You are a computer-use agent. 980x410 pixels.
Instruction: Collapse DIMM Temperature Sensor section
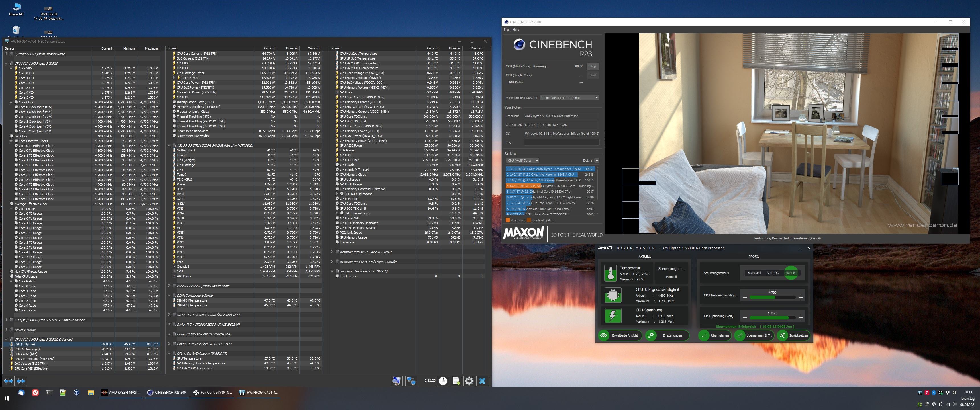169,296
